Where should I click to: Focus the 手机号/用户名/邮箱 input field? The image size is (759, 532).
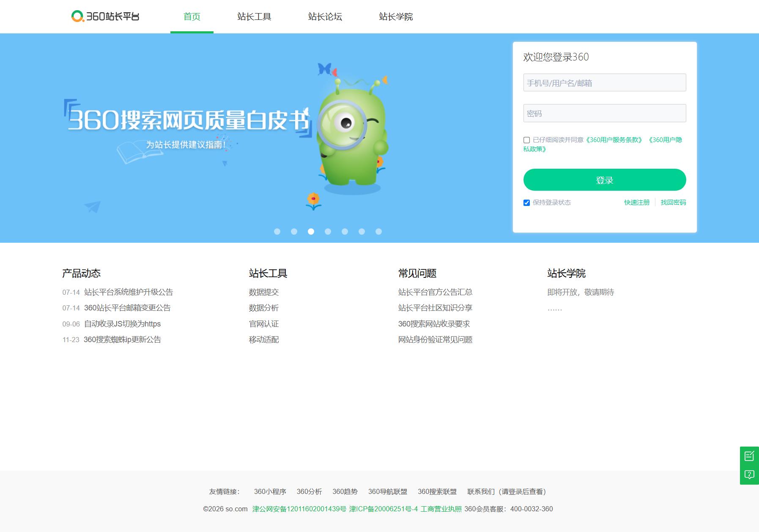pyautogui.click(x=605, y=82)
